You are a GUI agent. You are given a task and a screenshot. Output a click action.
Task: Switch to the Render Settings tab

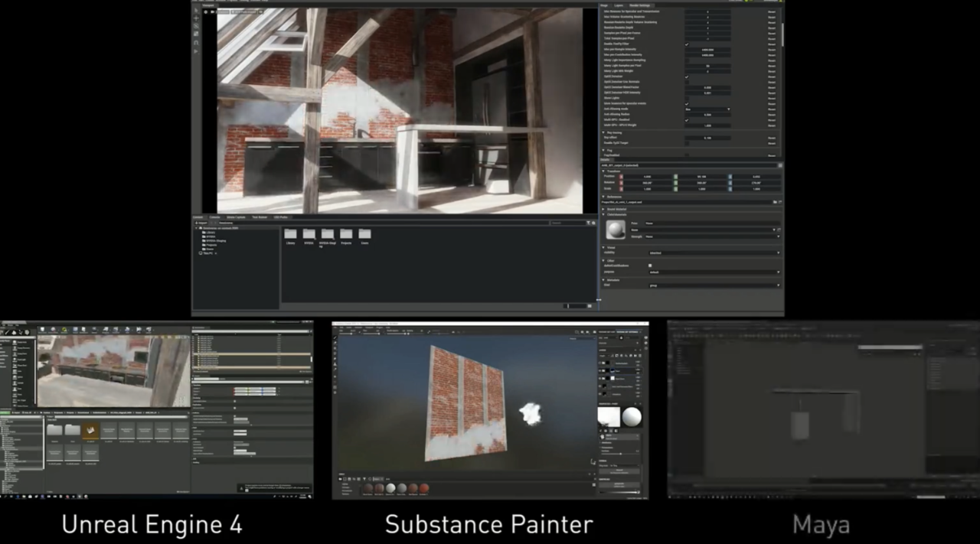pos(639,5)
